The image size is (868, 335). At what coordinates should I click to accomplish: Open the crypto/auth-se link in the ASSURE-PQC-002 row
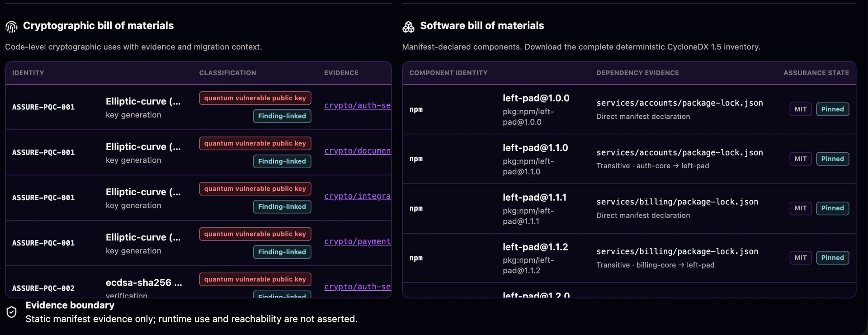[358, 286]
